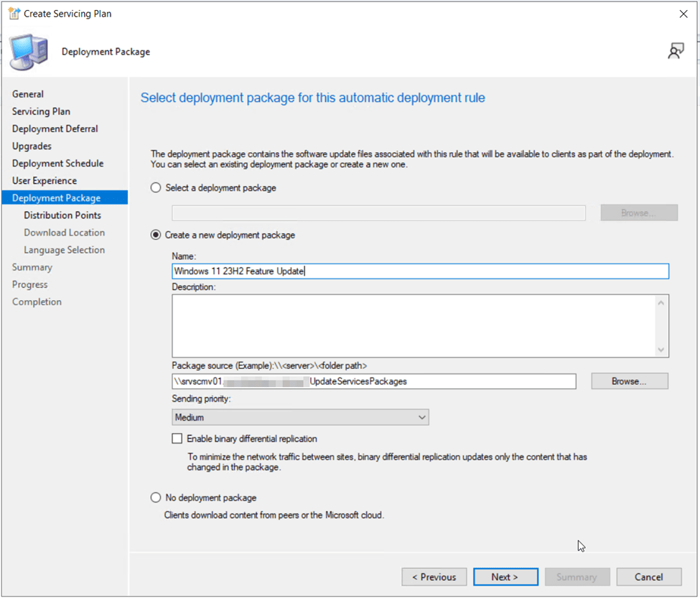
Task: Switch to the Upgrades wizard page
Action: [32, 146]
